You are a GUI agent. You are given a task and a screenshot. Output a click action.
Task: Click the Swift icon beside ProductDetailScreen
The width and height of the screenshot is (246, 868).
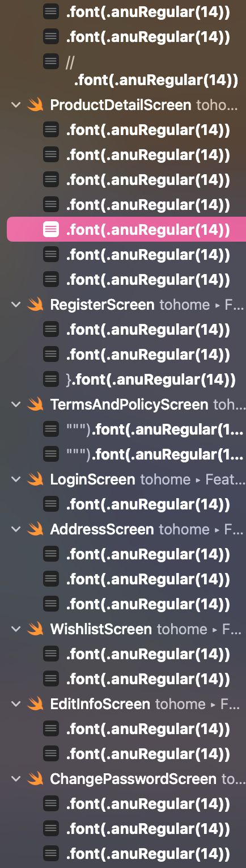pos(36,105)
